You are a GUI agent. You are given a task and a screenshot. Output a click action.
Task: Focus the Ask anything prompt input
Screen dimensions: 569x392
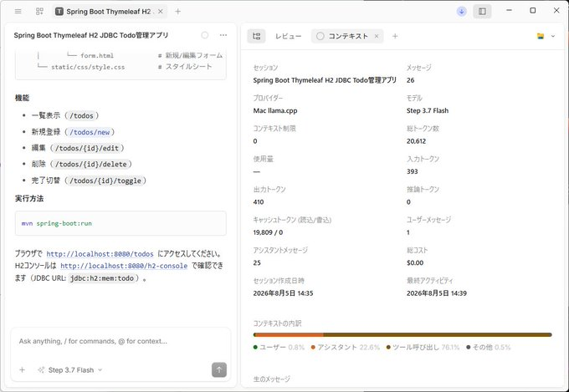pos(120,341)
